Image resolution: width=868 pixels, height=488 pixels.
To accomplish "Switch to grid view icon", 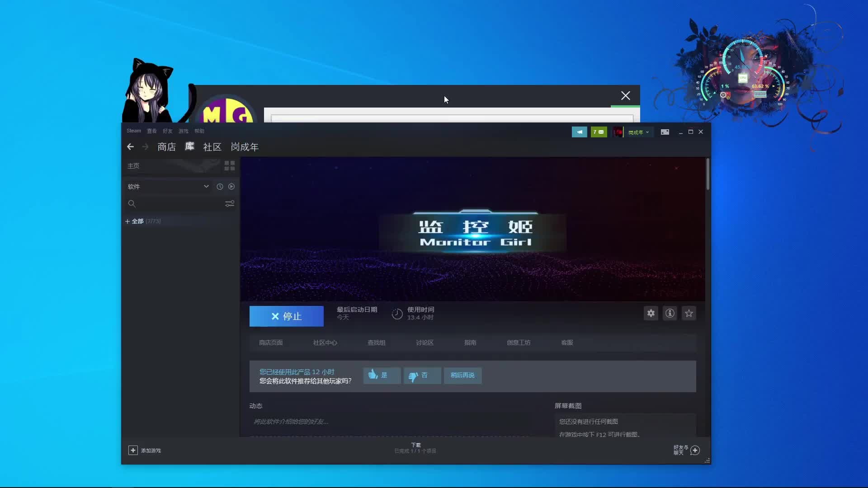I will pos(229,166).
